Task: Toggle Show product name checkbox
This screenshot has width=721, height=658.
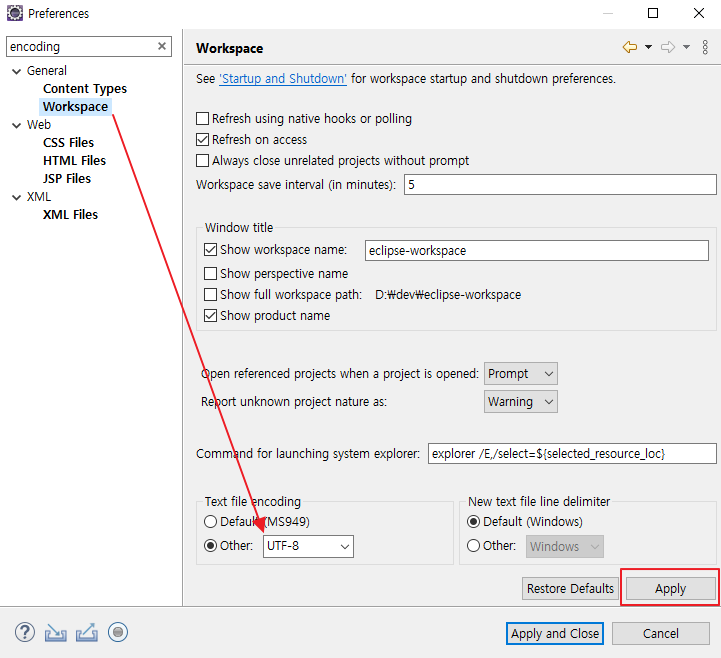Action: pyautogui.click(x=210, y=315)
